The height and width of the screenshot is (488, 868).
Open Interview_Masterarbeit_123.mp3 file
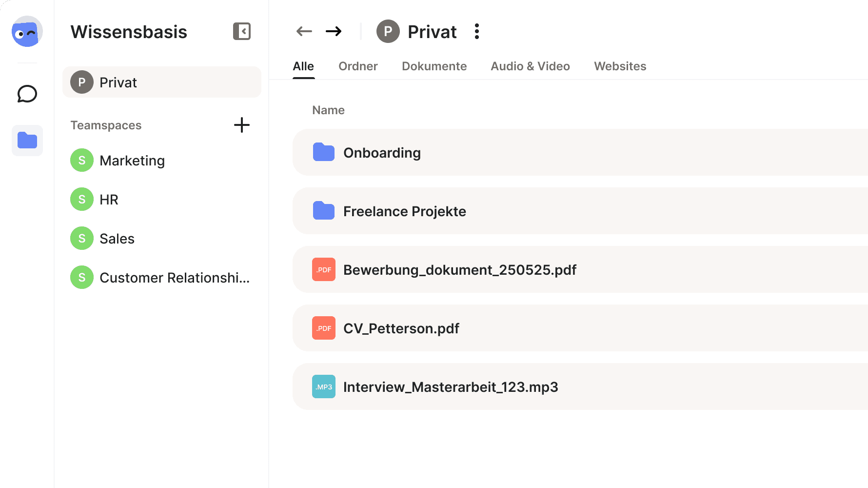(x=580, y=386)
